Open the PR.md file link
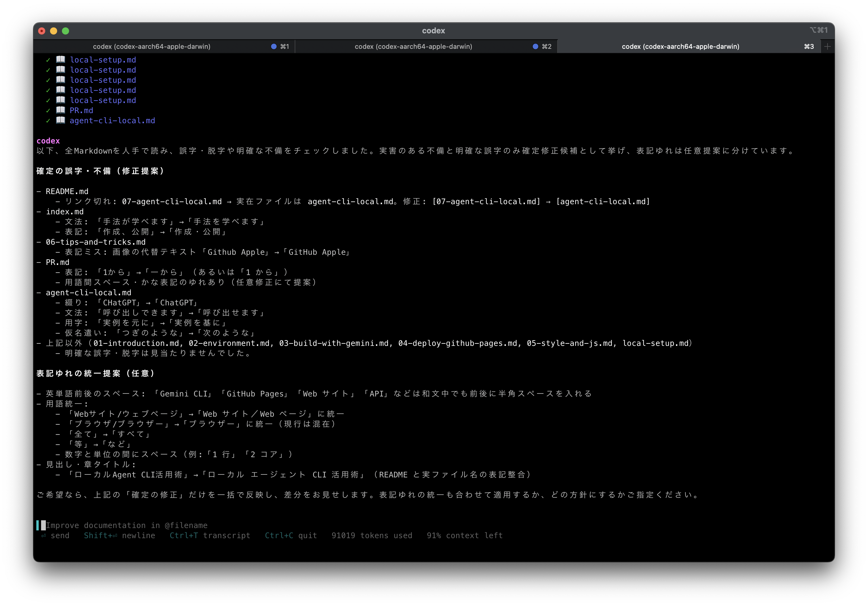The width and height of the screenshot is (868, 606). coord(81,110)
